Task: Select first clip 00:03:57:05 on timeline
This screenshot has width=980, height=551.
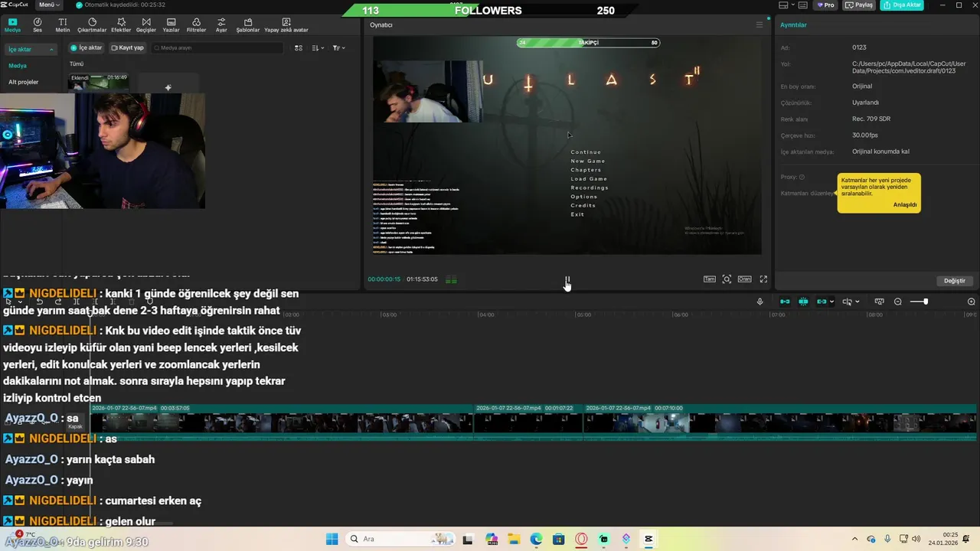Action: (281, 422)
